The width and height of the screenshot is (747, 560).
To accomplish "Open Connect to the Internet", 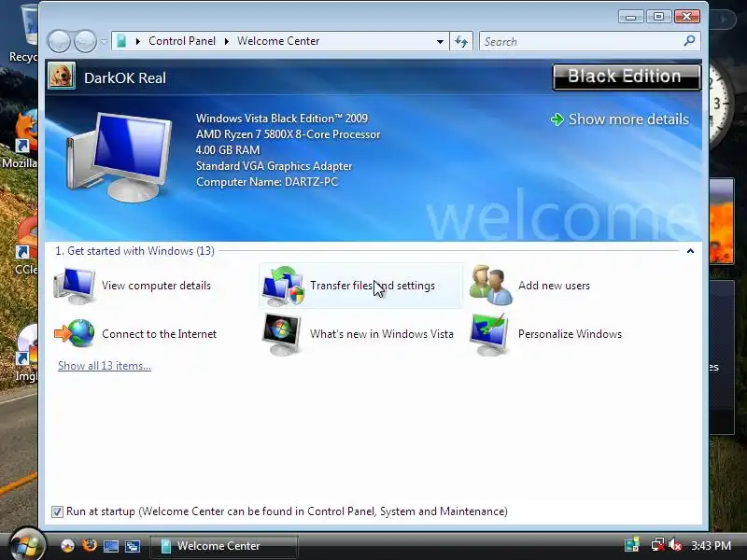I will click(135, 334).
